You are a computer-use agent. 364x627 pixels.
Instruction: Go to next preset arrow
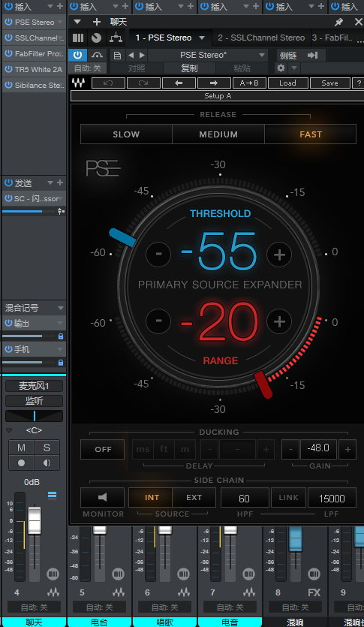pos(142,55)
